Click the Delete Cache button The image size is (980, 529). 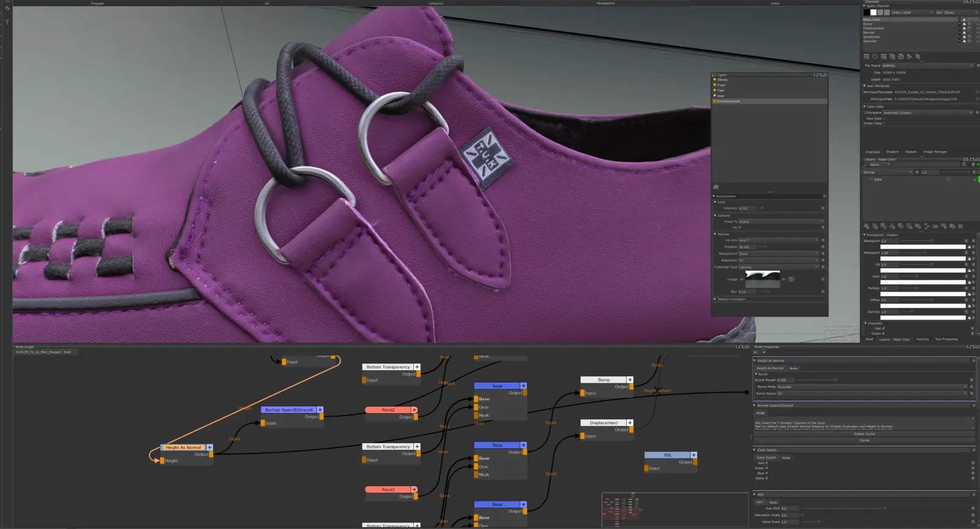tap(864, 434)
